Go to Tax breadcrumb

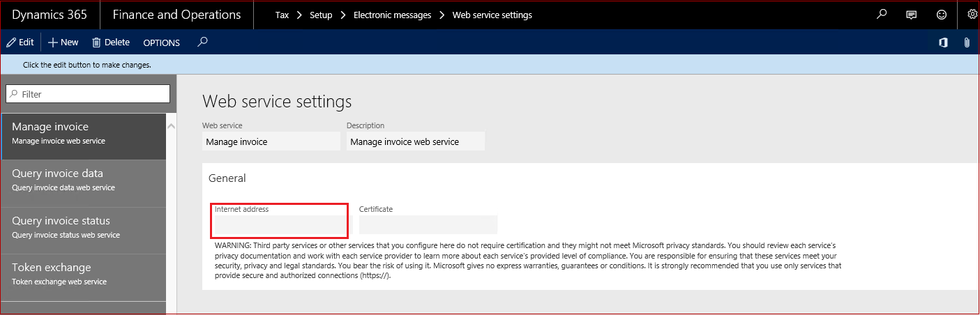click(282, 15)
